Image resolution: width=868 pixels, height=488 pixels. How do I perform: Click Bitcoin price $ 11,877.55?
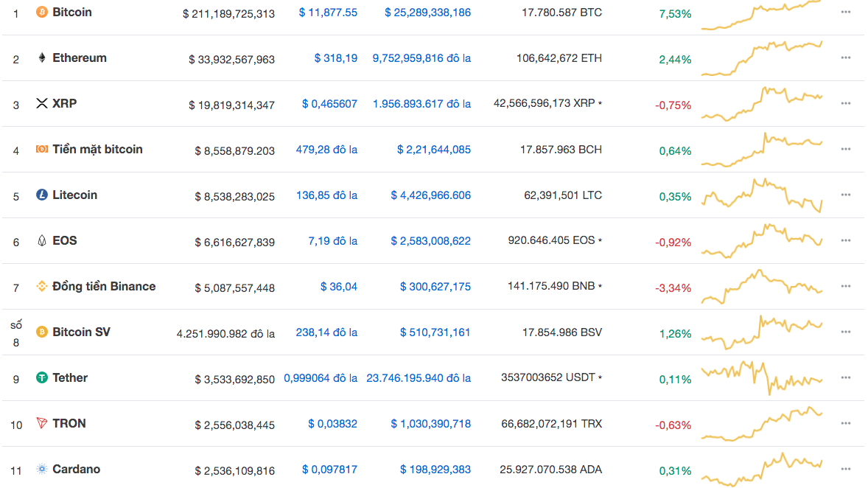(x=328, y=13)
